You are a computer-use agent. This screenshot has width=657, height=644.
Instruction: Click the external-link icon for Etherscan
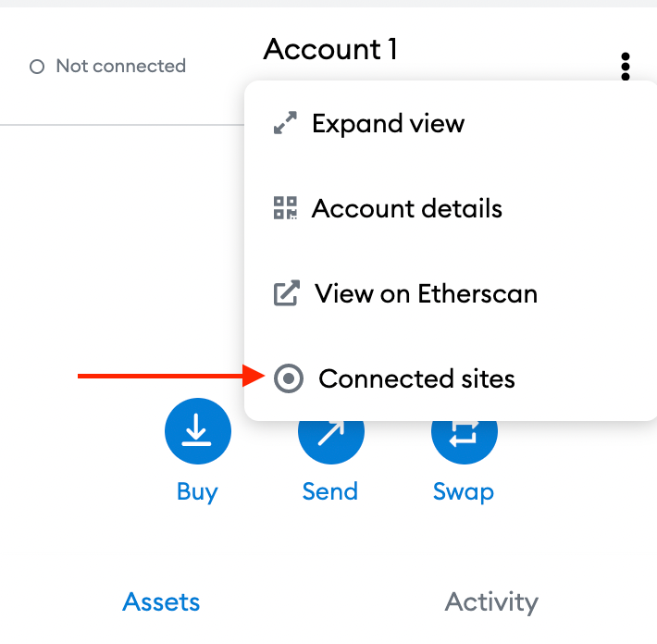pyautogui.click(x=287, y=294)
